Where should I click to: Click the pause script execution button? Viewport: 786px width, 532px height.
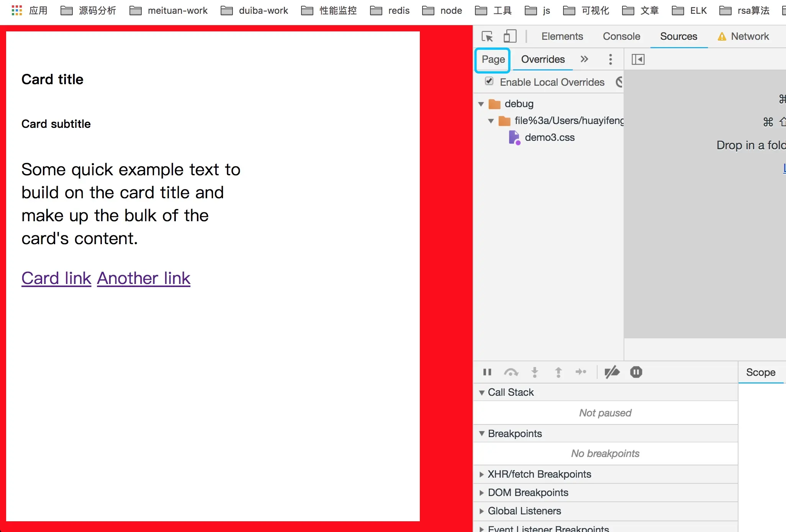(487, 372)
